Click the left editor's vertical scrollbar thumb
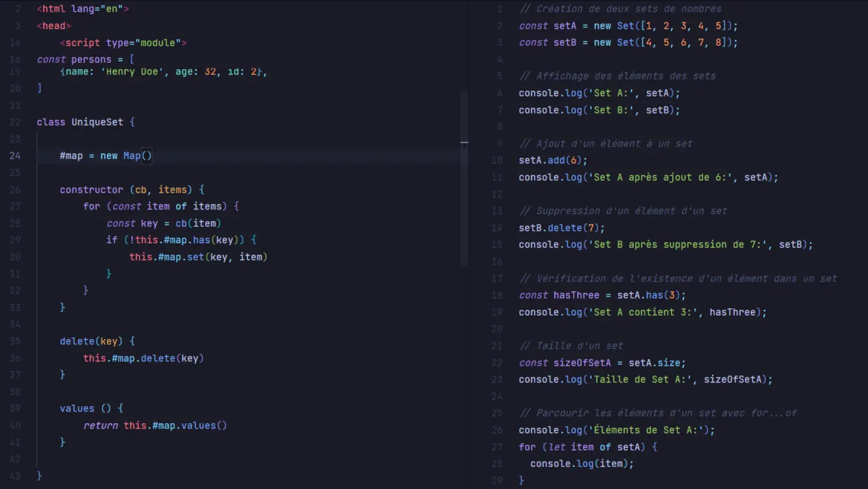The height and width of the screenshot is (489, 868). pos(464,178)
